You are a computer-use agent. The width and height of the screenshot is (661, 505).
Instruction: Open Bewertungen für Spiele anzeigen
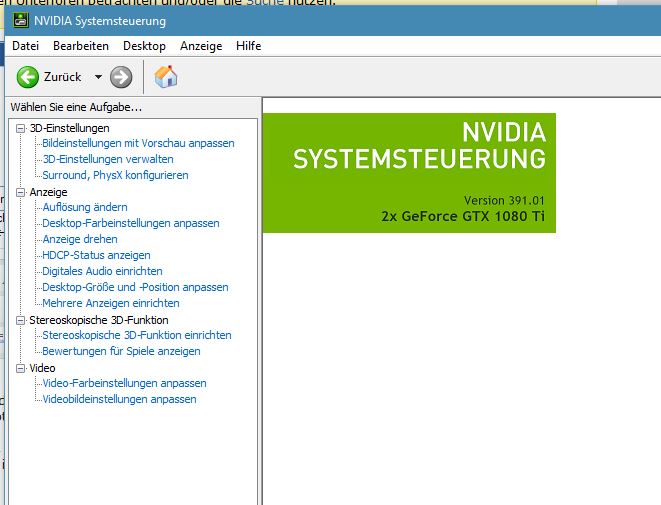click(121, 352)
